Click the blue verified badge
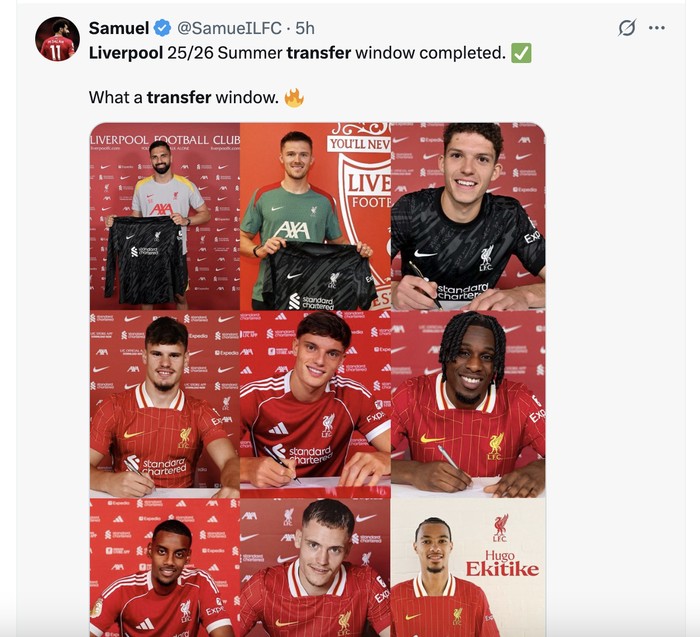The image size is (700, 637). click(x=162, y=28)
